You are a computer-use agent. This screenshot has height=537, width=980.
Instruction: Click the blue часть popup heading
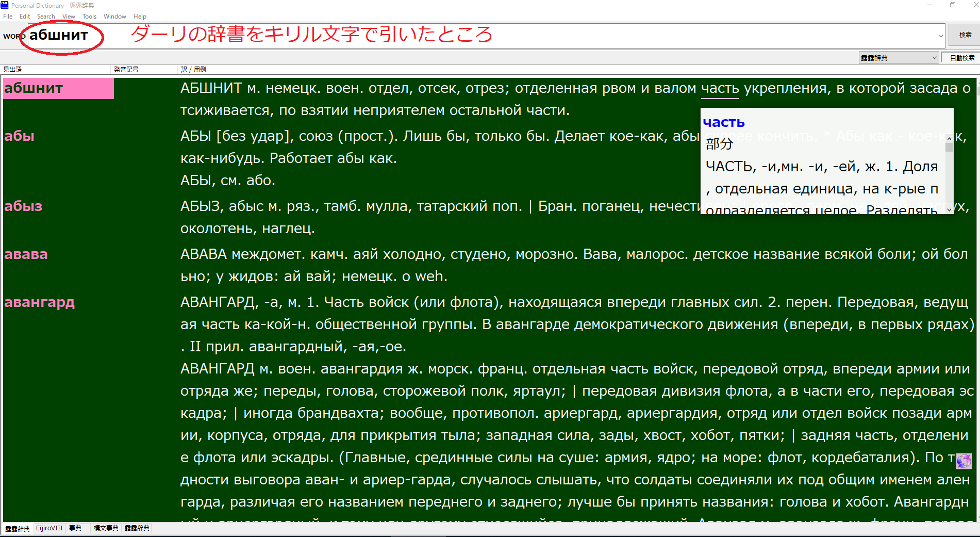(724, 122)
